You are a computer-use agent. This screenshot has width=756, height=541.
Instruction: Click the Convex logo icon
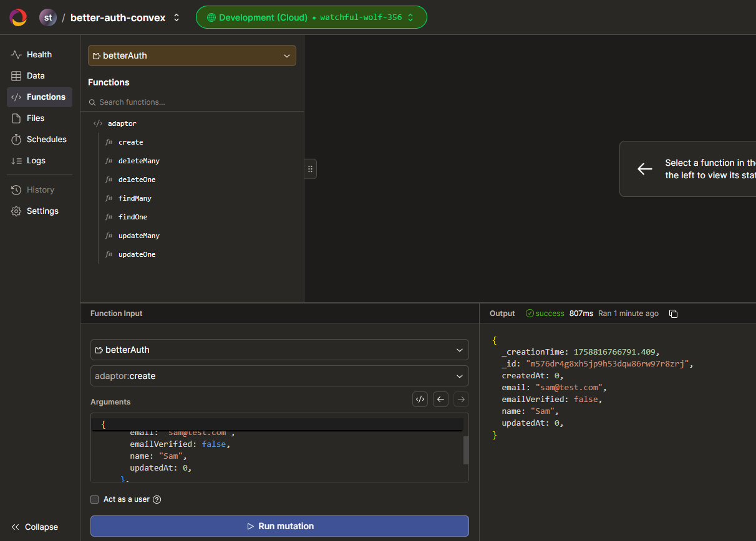point(18,17)
